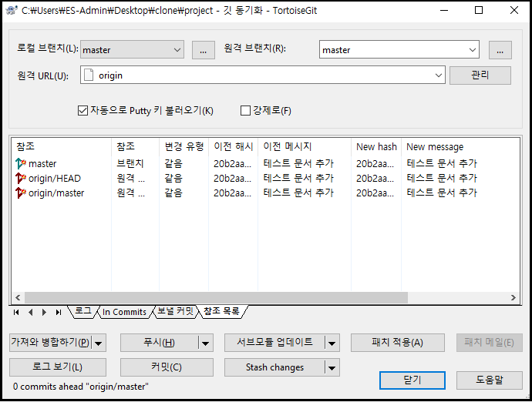Maximize the TortoiseGit sync window
The width and height of the screenshot is (532, 402).
click(x=478, y=10)
